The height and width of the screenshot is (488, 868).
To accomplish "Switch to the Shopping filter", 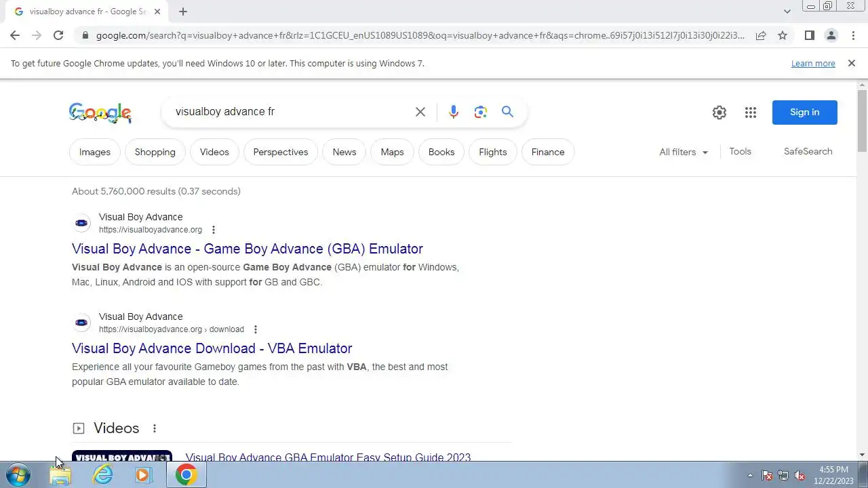I will click(x=155, y=152).
